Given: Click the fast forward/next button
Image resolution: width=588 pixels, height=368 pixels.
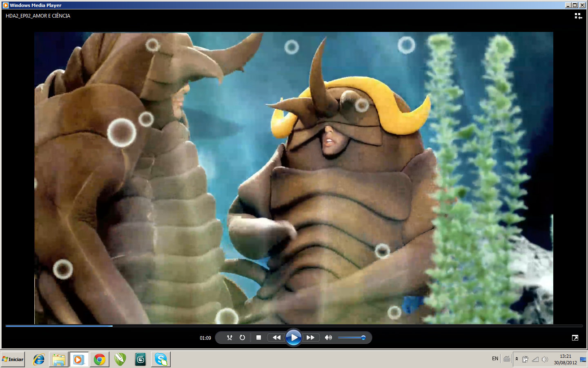Looking at the screenshot, I should (310, 338).
